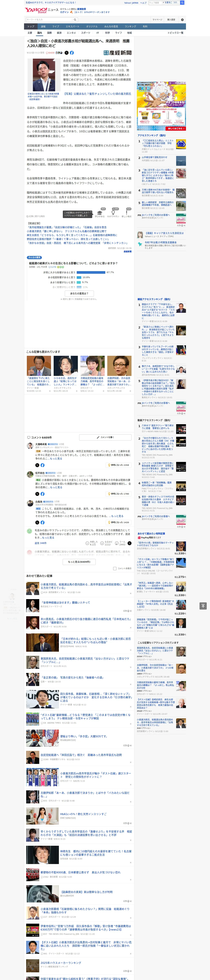Expand 松平尚也's comment with もっと見る

tap(56, 487)
